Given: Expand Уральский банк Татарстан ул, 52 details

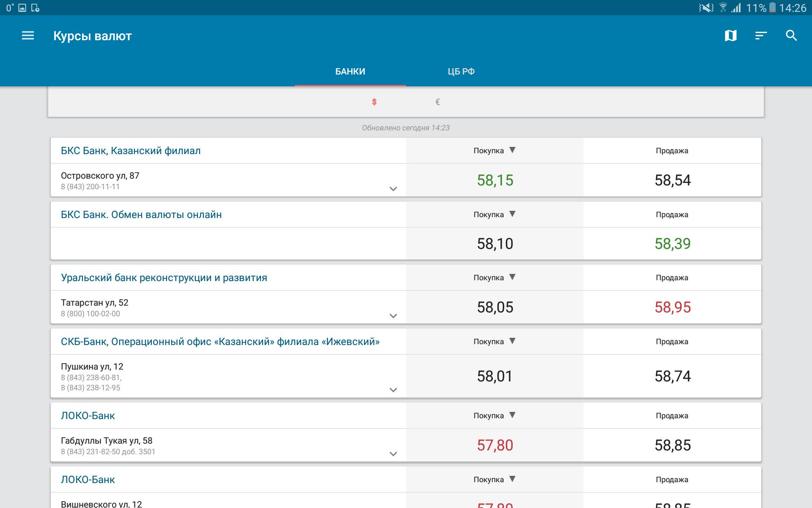Looking at the screenshot, I should click(393, 316).
